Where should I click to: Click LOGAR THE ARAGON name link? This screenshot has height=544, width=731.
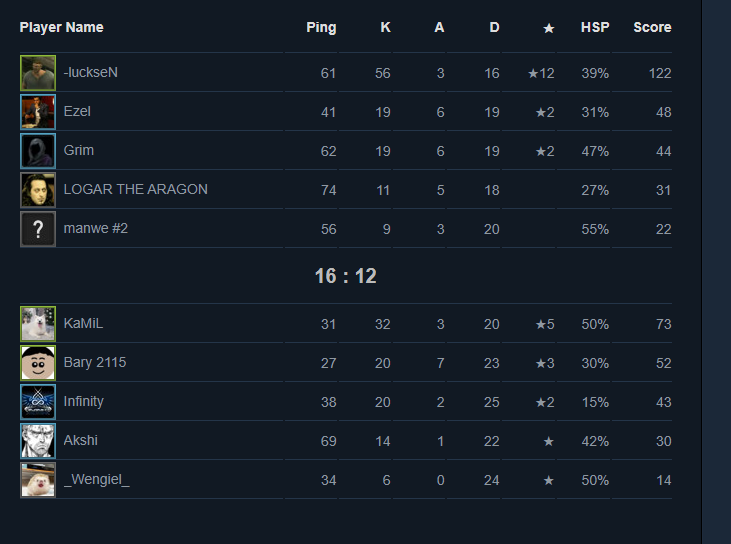point(135,190)
